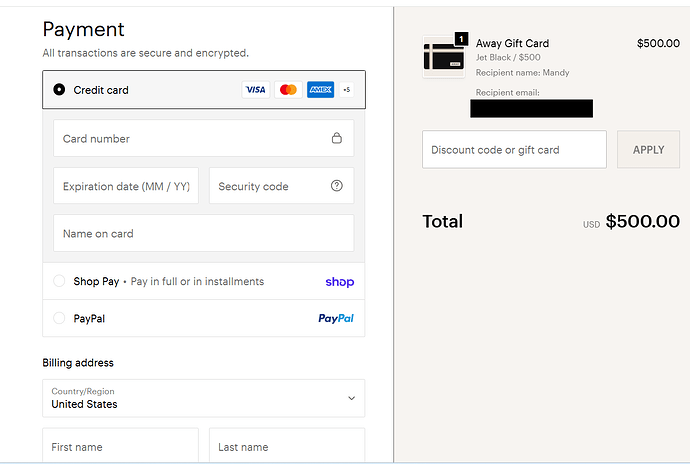Click the Pay in full or in installments text

[x=197, y=281]
